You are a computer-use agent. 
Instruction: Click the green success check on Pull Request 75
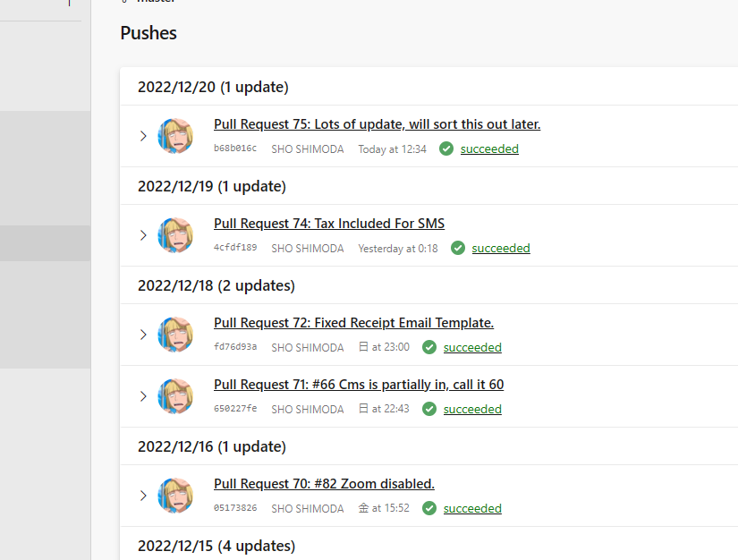[446, 148]
